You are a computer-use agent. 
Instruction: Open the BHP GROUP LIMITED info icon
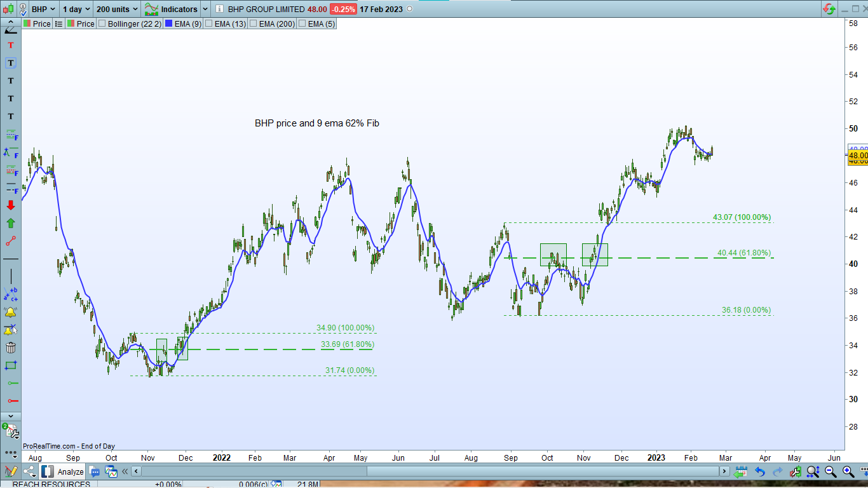point(219,10)
